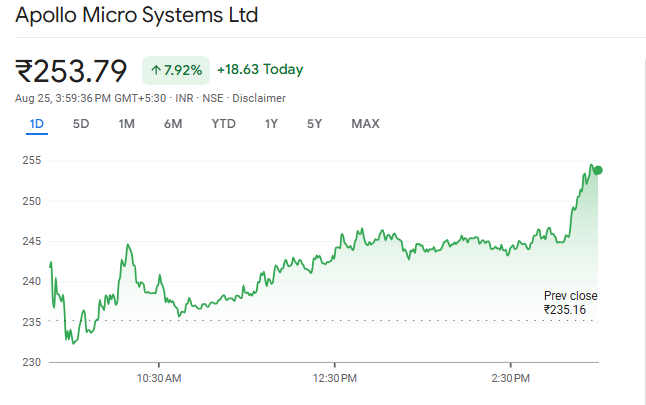Open the 6M chart view
The height and width of the screenshot is (405, 646).
pos(173,124)
